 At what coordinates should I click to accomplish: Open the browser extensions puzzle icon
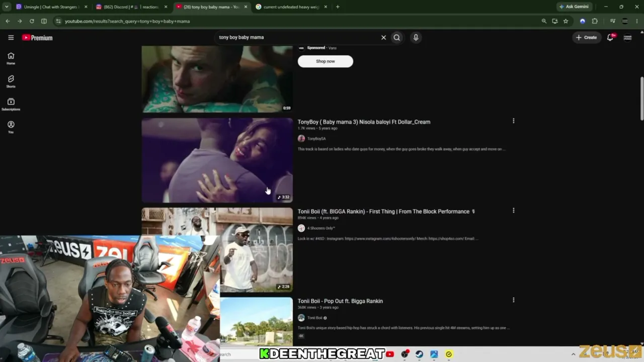(595, 21)
